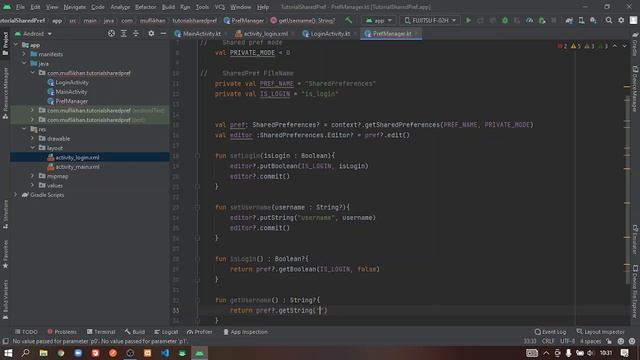Collapse the layout folder
This screenshot has height=360, width=640.
click(x=32, y=148)
